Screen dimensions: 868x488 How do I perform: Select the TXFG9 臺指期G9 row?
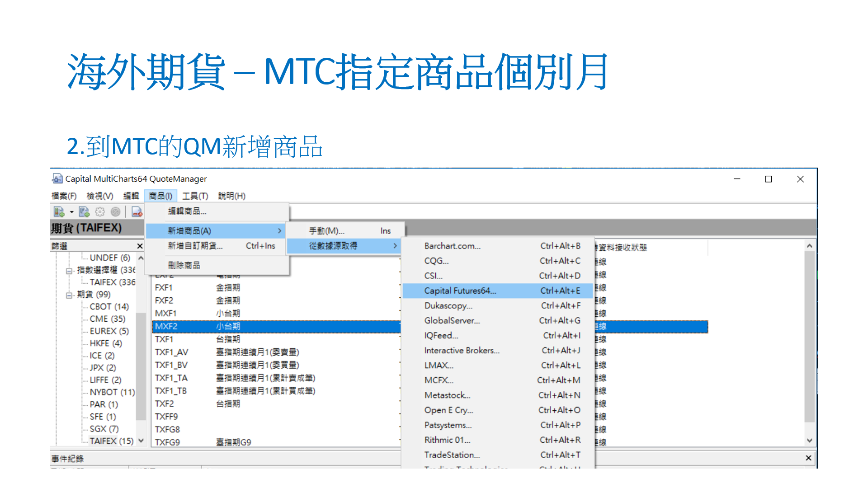276,442
